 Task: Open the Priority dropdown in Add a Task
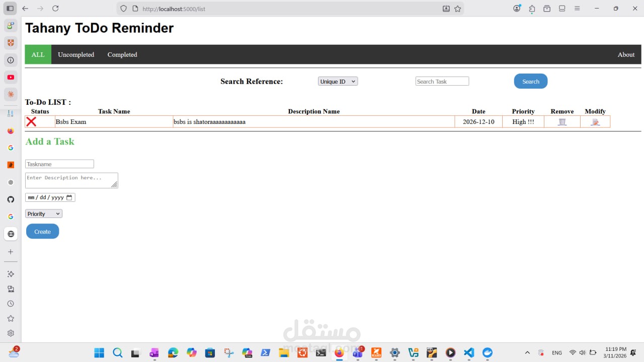point(43,213)
